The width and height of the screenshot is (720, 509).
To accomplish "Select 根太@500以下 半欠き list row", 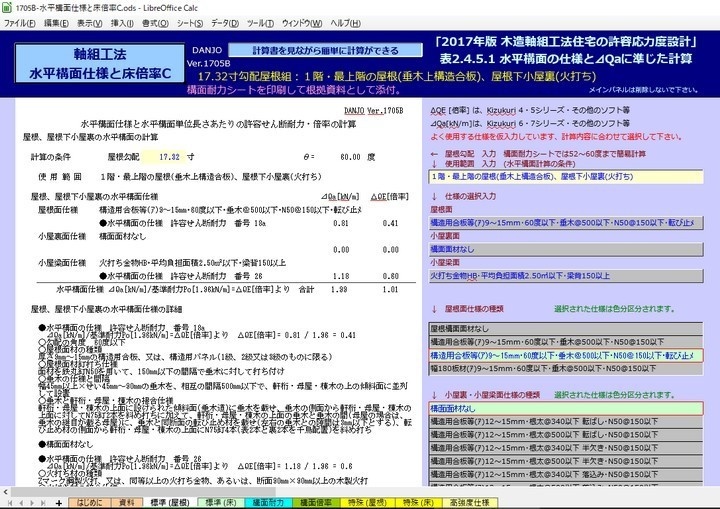I will point(566,461).
